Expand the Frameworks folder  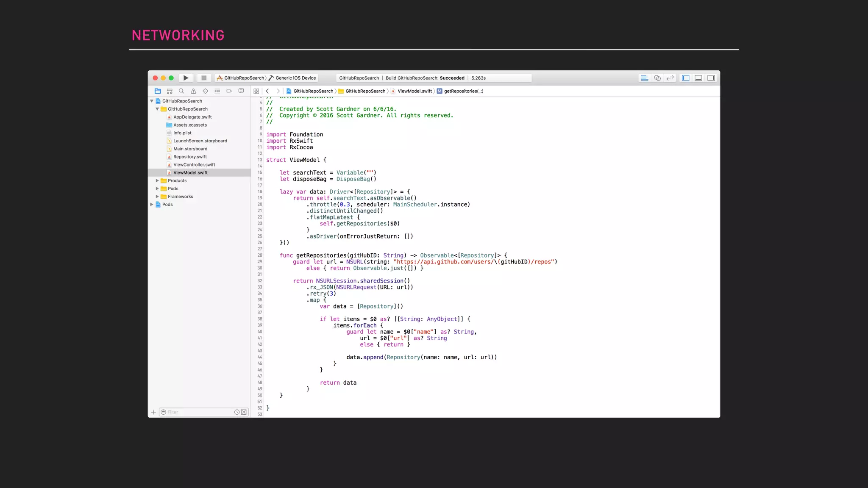[x=157, y=197]
